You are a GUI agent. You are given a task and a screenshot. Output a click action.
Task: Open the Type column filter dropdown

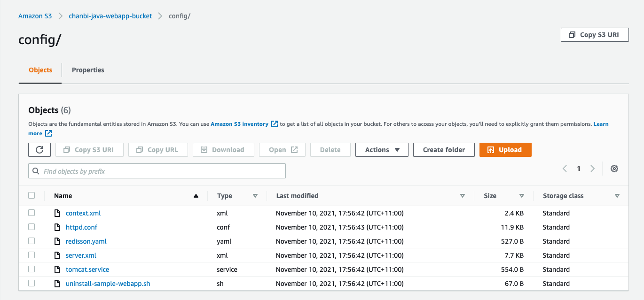[x=255, y=196]
